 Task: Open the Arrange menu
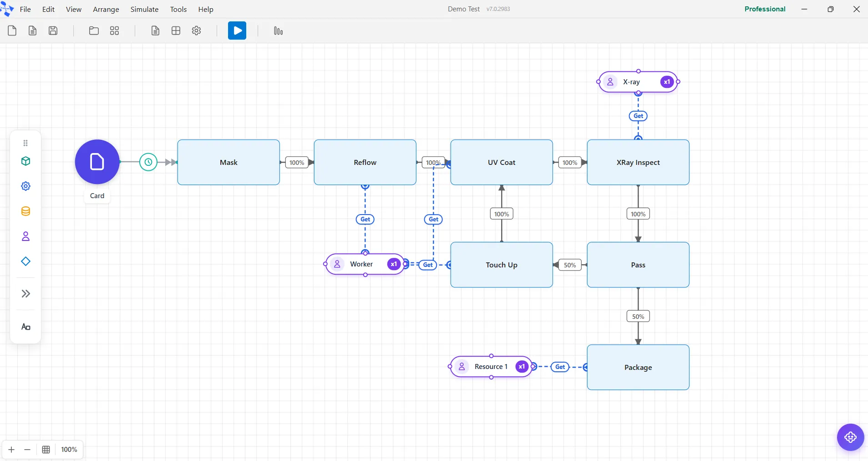[106, 9]
